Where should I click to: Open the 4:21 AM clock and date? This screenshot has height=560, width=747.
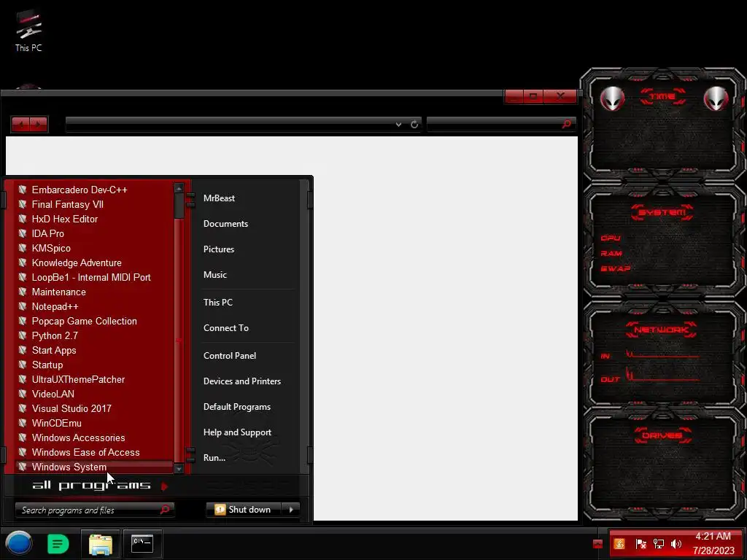tap(713, 543)
